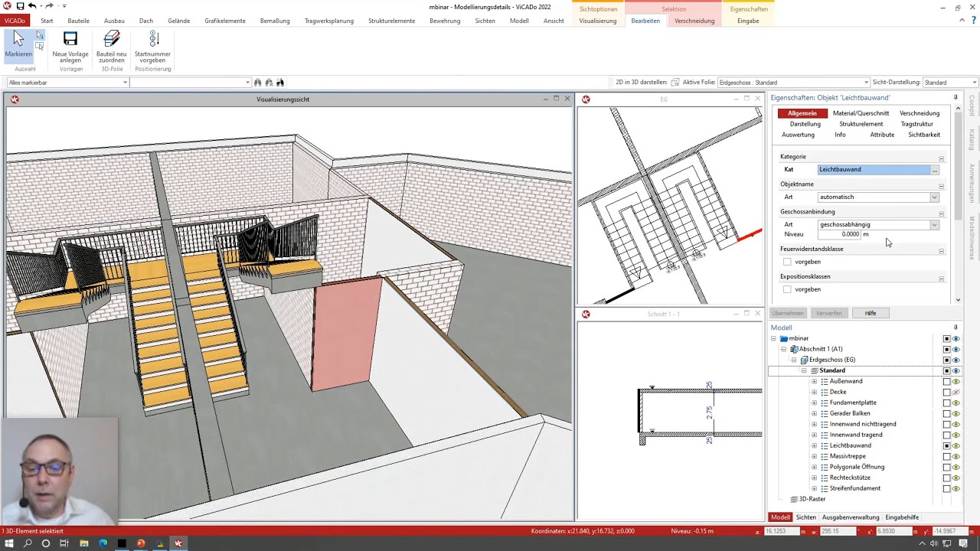The width and height of the screenshot is (980, 551).
Task: Enable vorgeben under Expositionsklassen
Action: click(787, 289)
